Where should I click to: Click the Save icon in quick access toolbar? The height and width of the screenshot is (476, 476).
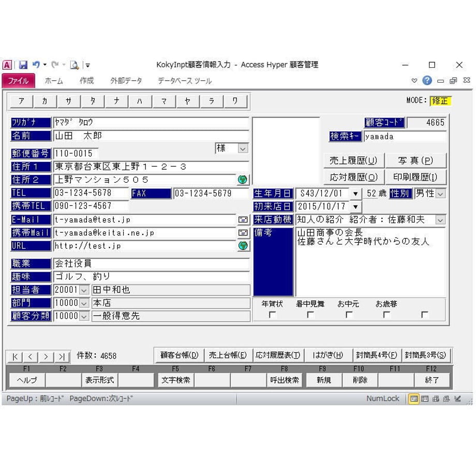23,65
